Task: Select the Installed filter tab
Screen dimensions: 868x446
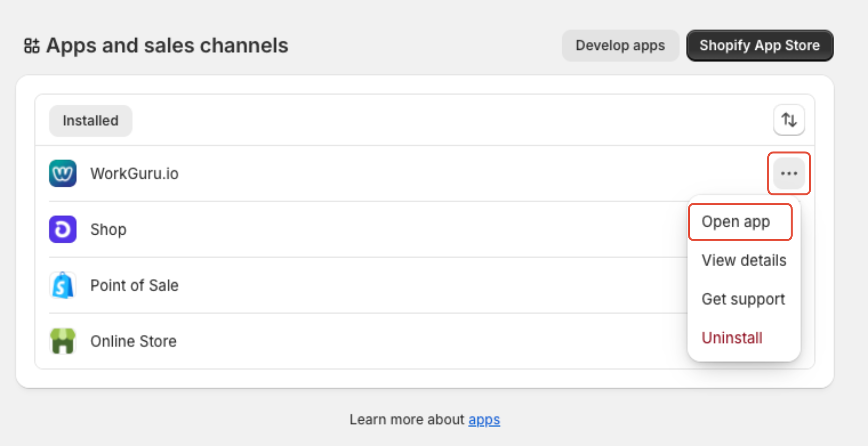Action: pos(90,121)
